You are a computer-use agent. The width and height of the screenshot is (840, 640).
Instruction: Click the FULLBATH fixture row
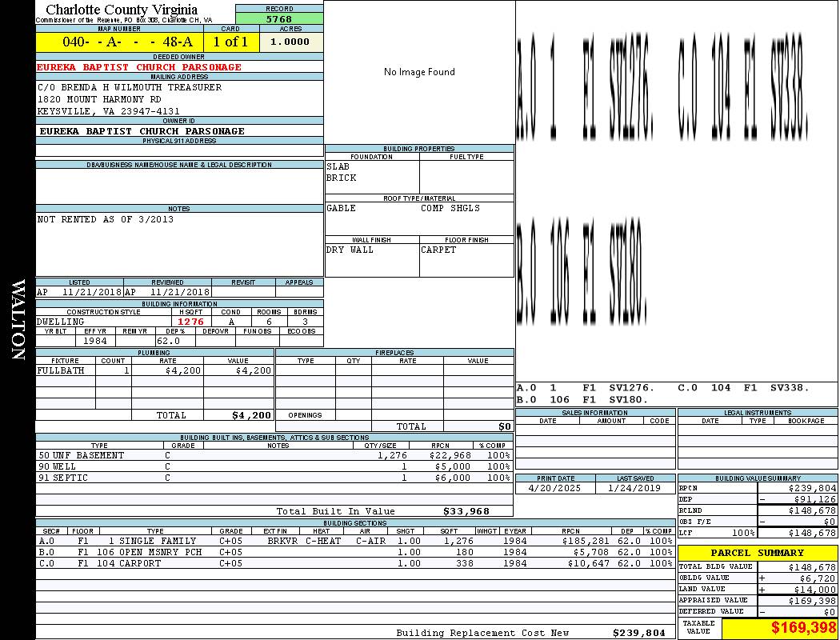point(155,370)
